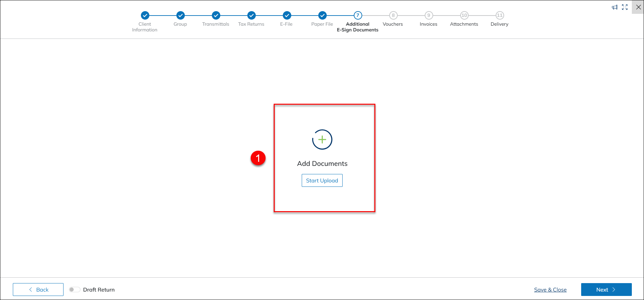Click the green plus Add Documents icon
The image size is (644, 300).
[322, 140]
